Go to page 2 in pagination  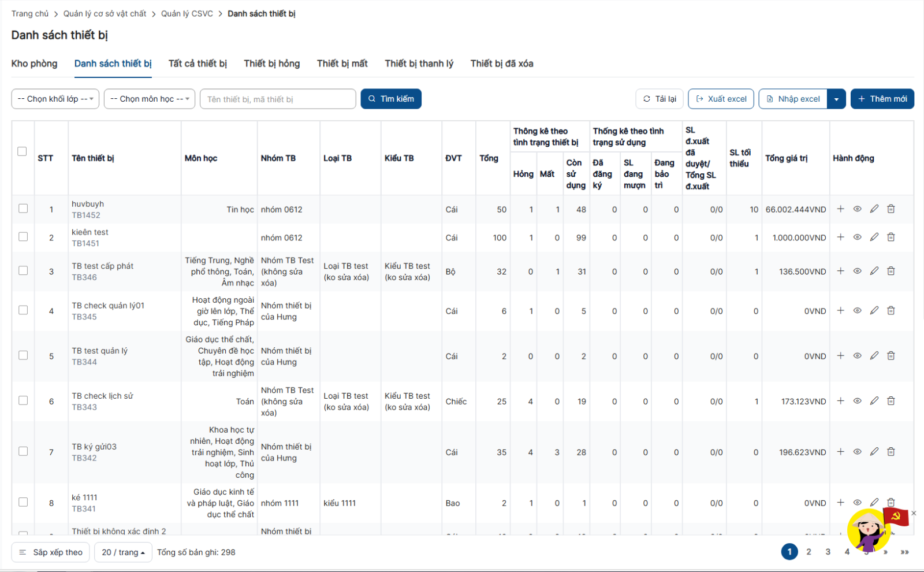point(808,552)
